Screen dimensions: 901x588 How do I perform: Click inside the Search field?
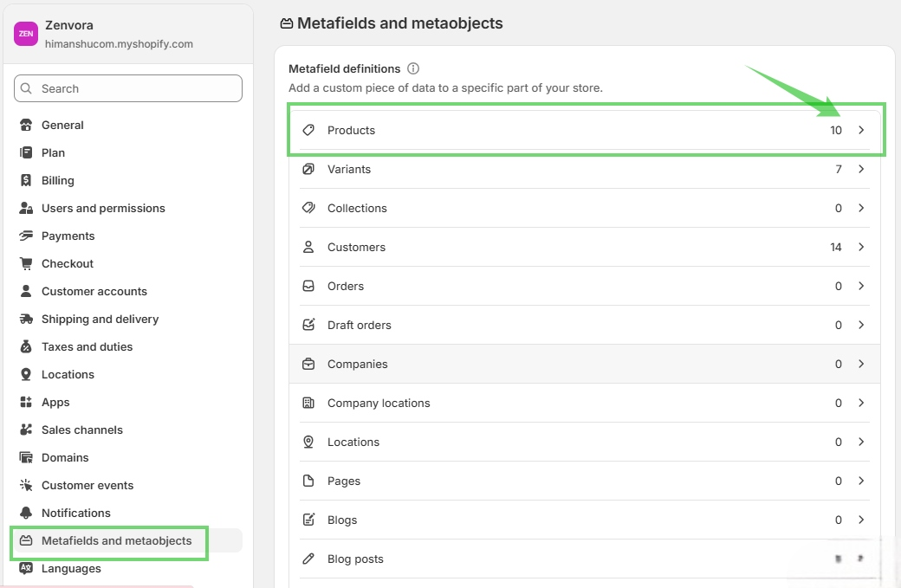(127, 88)
